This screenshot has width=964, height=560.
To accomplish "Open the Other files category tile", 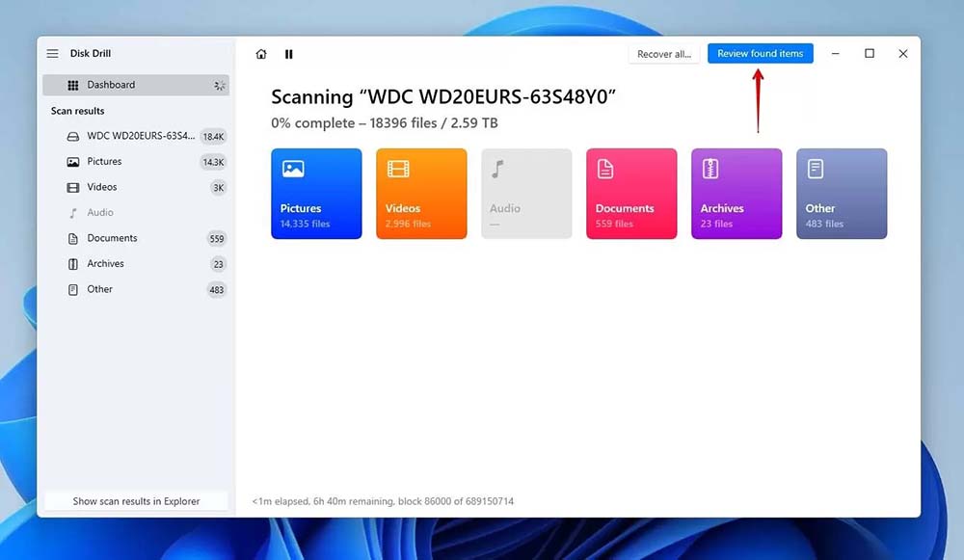I will (x=842, y=194).
